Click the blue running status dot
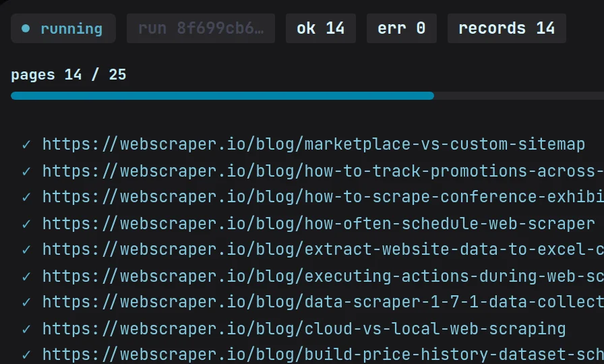Screen dimensions: 604x364 26,28
